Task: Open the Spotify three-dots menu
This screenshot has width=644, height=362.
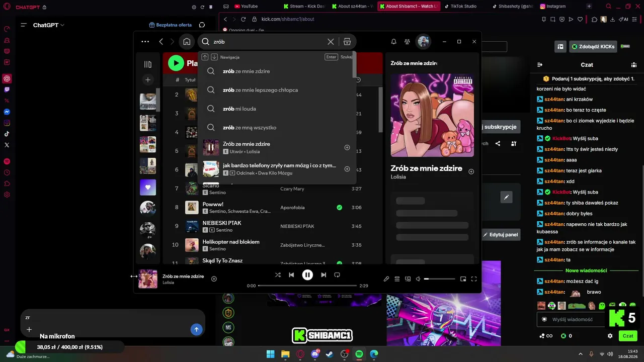Action: (x=145, y=42)
